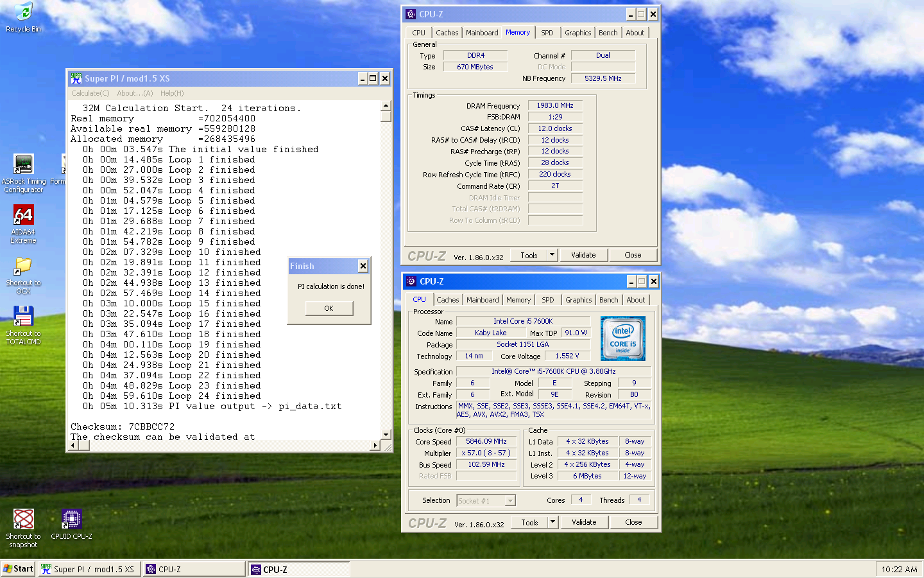The image size is (924, 578).
Task: Click top CPU-Z window title icon
Action: click(x=411, y=14)
